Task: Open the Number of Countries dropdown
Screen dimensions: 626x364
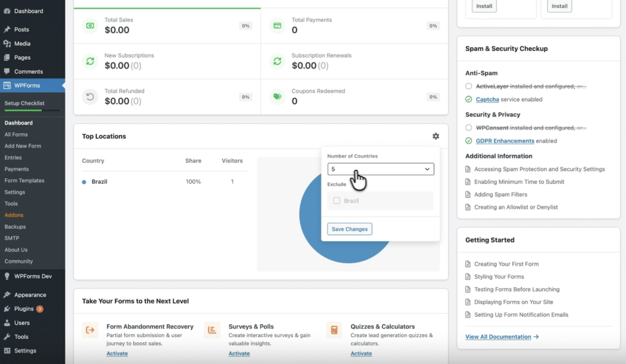Action: 380,169
